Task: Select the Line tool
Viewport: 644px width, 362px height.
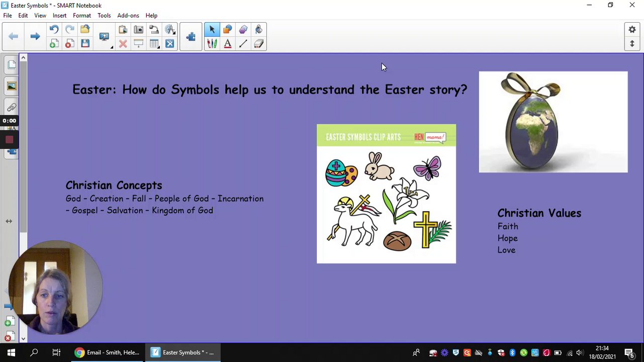Action: pos(243,44)
